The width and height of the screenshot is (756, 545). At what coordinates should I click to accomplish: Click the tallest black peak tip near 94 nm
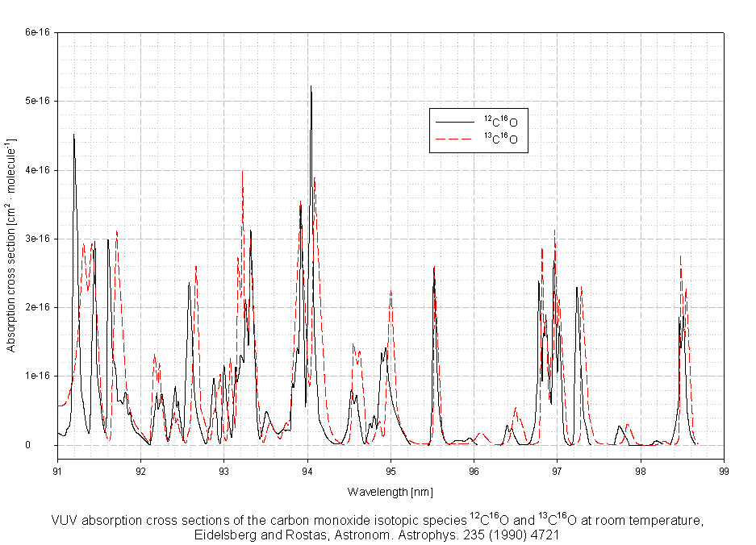[x=311, y=86]
